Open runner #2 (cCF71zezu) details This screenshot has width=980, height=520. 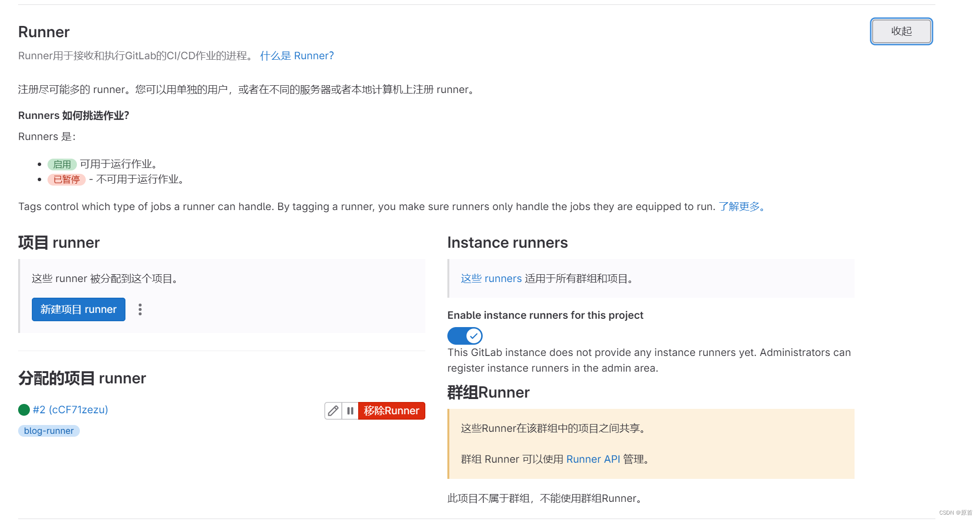coord(71,410)
